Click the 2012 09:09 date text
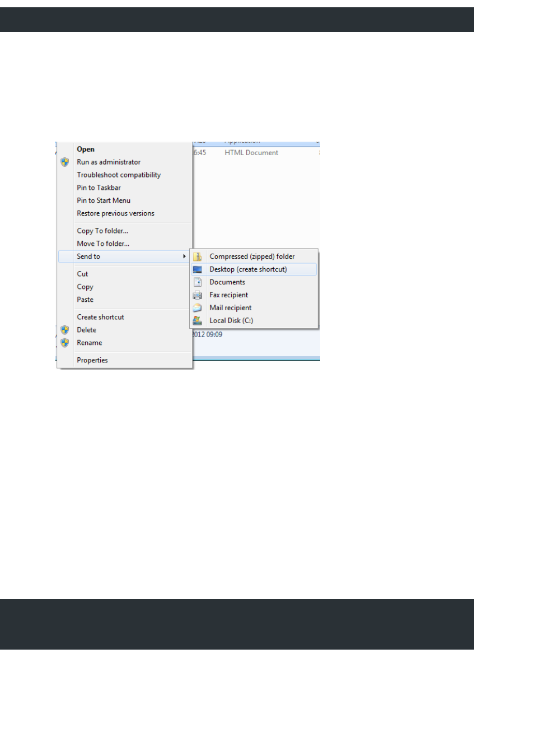534x756 pixels. (208, 335)
